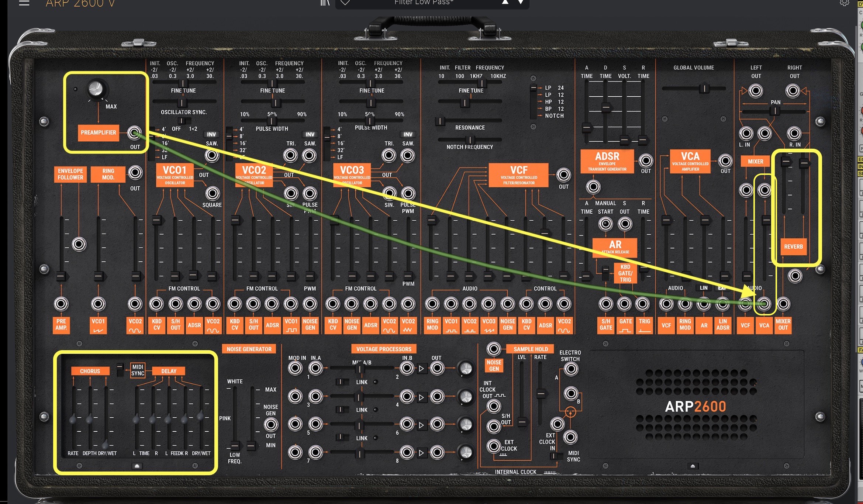
Task: Open the preset library browser icon
Action: tap(325, 3)
